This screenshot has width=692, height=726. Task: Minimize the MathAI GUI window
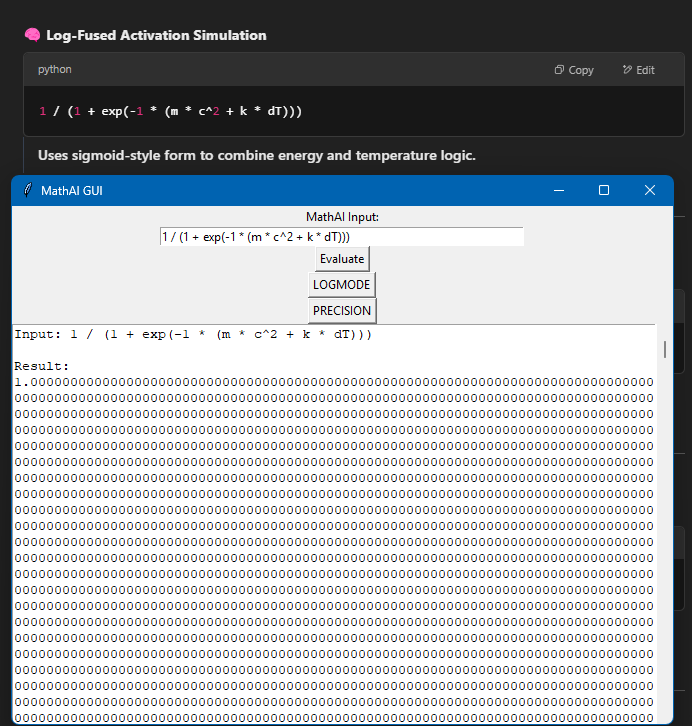click(558, 190)
